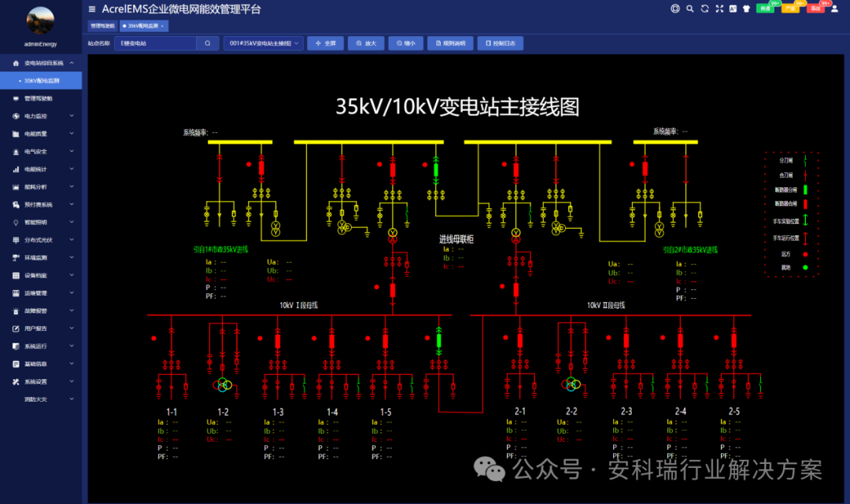Open the 规则说明 rules button
The width and height of the screenshot is (850, 504).
point(450,43)
